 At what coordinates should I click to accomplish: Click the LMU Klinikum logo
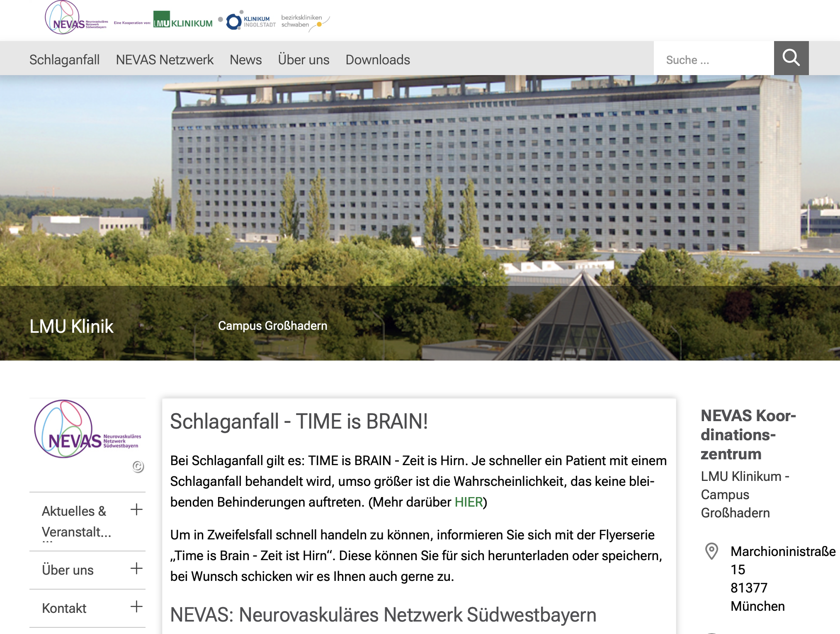(183, 20)
